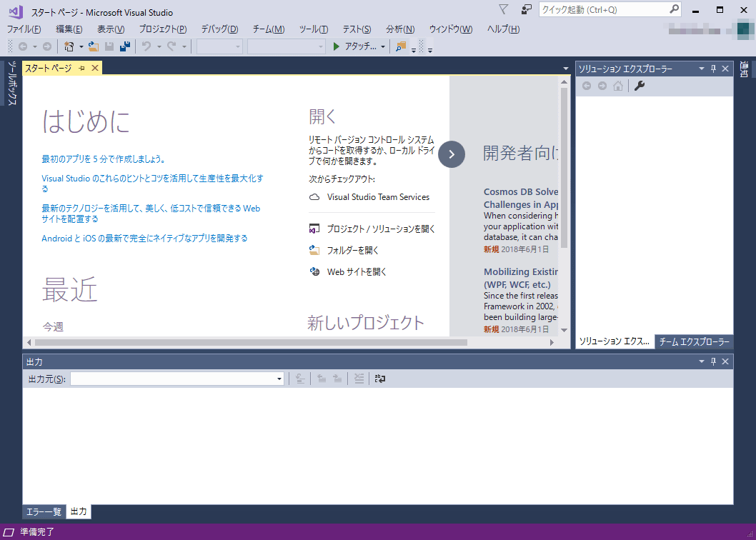Click プロジェクト / ソリューションを開く
The height and width of the screenshot is (540, 756).
tap(381, 229)
